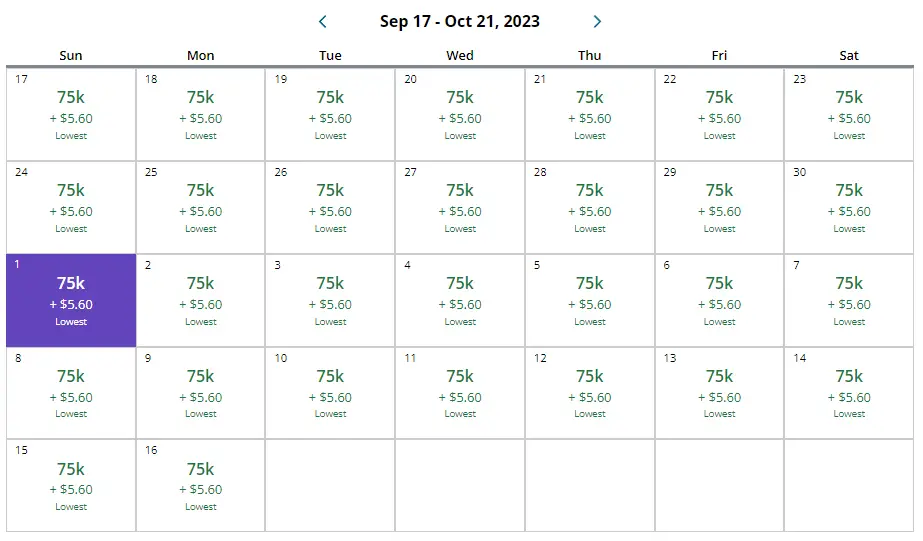Select the October 13 Friday fare
Viewport: 923px width, 541px height.
pyautogui.click(x=719, y=394)
